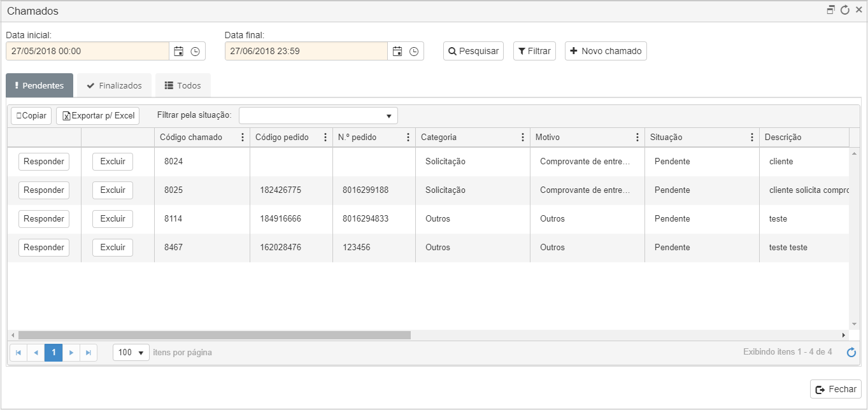Image resolution: width=868 pixels, height=410 pixels.
Task: Click the vertical scroll up arrow
Action: tap(854, 153)
